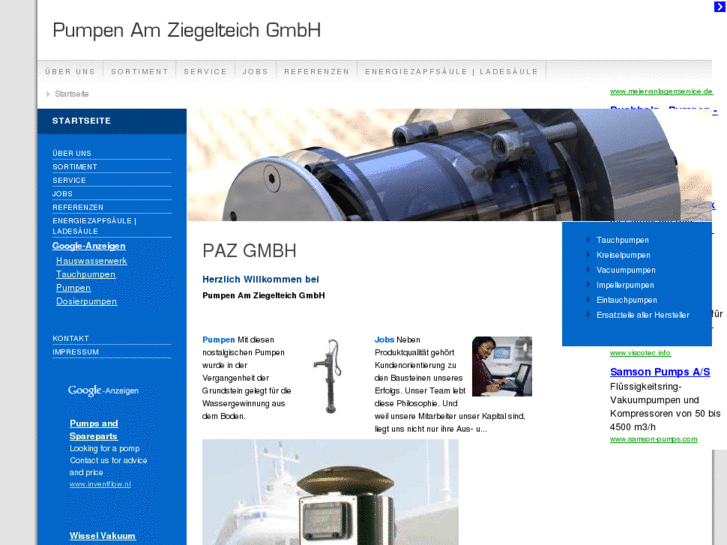Select Ersatzteile aller Hersteller link
Viewport: 727px width, 545px height.
(x=643, y=315)
